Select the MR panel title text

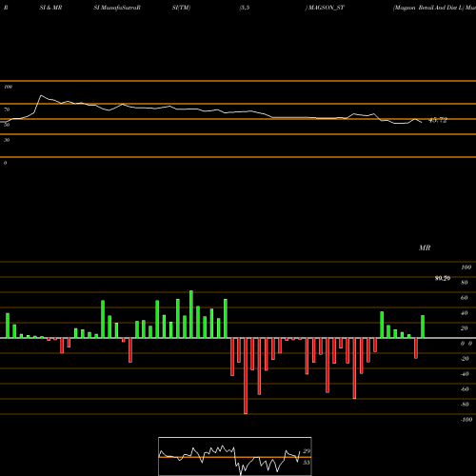tap(425, 248)
